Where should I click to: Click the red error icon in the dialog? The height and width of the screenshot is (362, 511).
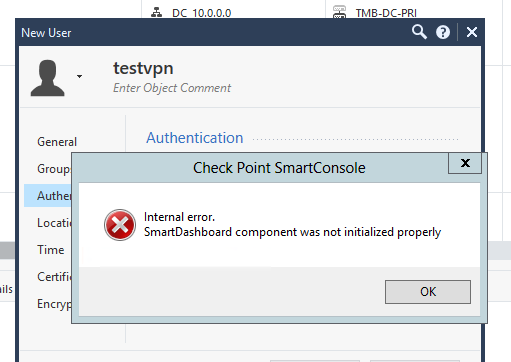point(120,225)
